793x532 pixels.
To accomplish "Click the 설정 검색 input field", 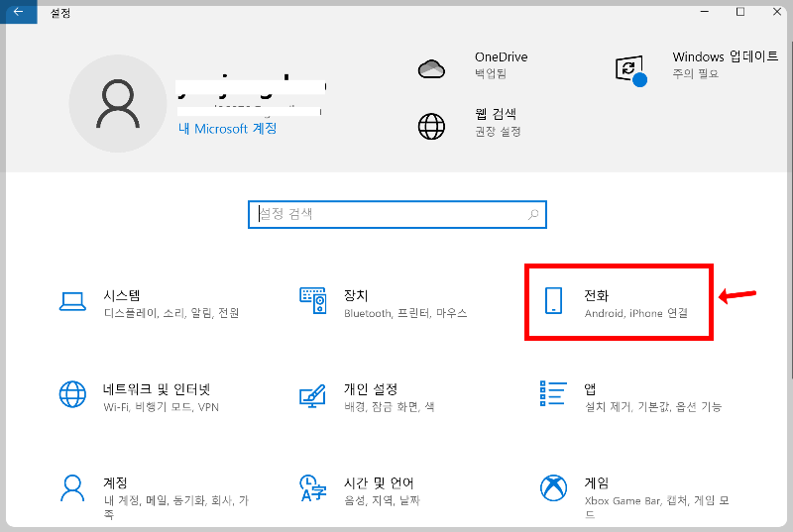I will 397,215.
